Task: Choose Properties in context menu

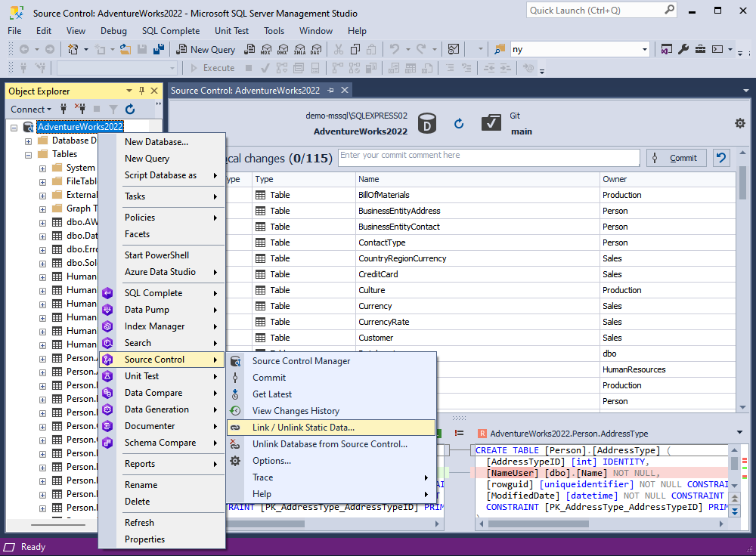Action: click(x=162, y=539)
